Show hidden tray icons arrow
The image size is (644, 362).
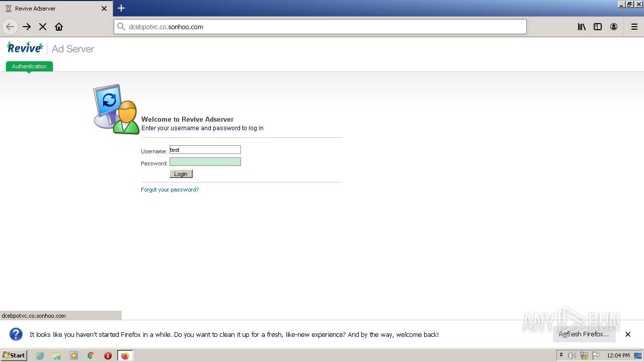[561, 355]
